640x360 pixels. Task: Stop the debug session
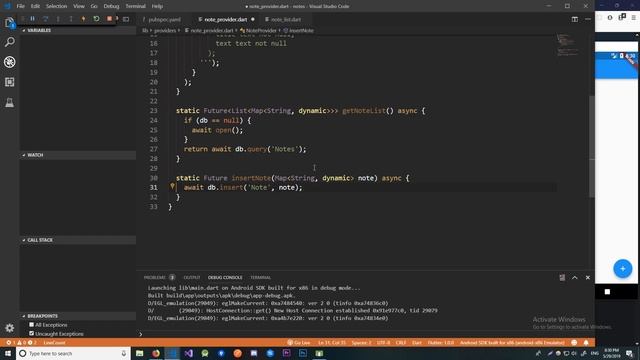109,19
